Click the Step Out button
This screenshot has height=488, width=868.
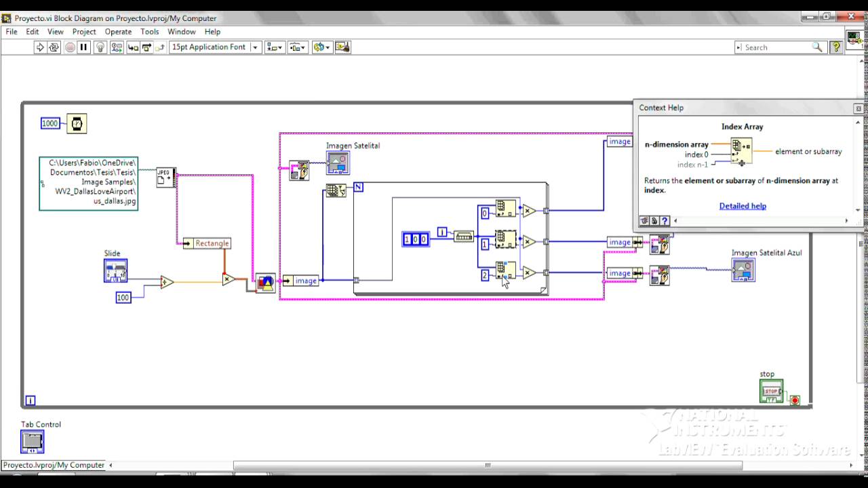(x=160, y=47)
